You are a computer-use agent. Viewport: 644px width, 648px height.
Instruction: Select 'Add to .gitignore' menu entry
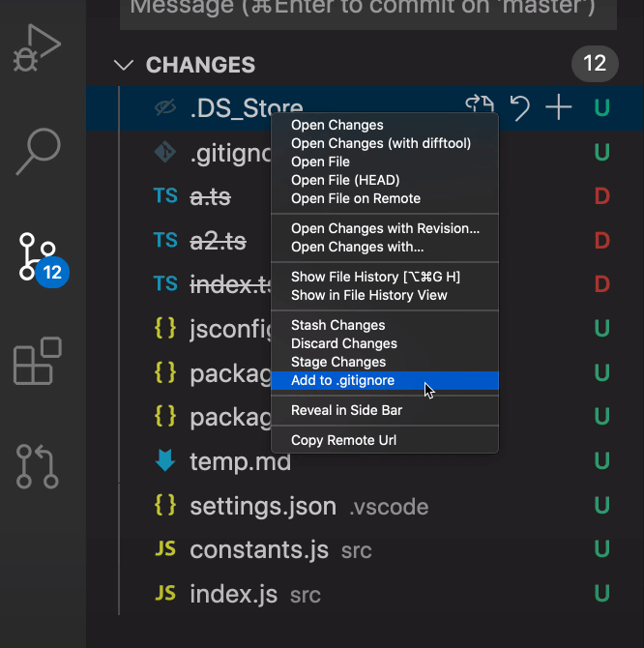point(343,380)
